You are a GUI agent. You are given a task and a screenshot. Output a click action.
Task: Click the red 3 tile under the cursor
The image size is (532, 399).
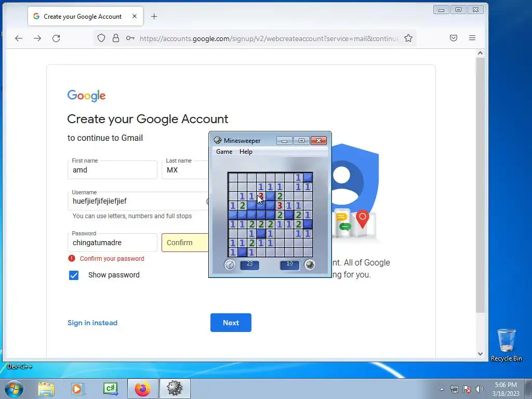(261, 196)
